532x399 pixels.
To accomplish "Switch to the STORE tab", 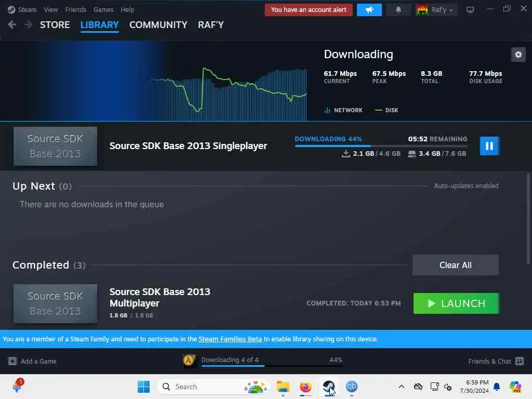I will (55, 25).
